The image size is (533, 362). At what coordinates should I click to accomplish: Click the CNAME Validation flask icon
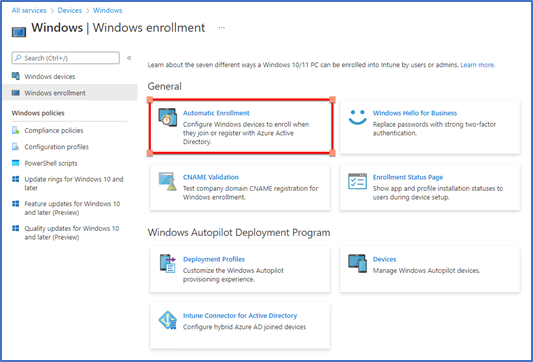click(168, 182)
